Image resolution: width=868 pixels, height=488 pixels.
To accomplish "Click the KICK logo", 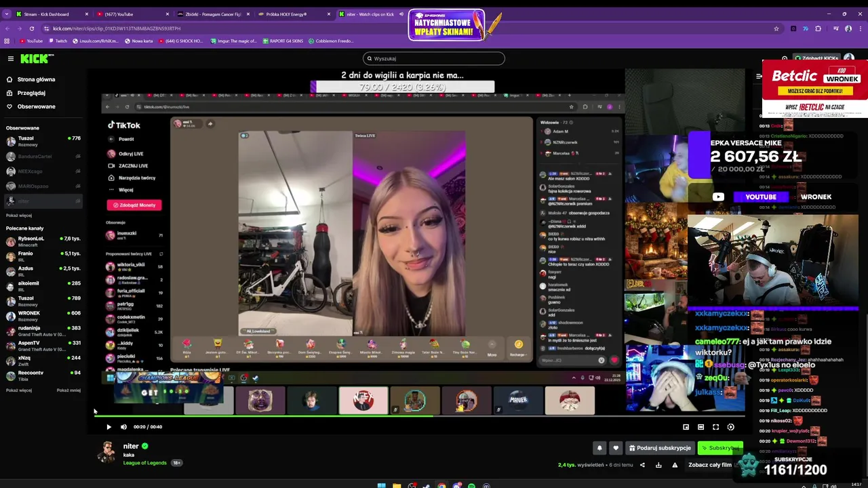I will tap(37, 59).
